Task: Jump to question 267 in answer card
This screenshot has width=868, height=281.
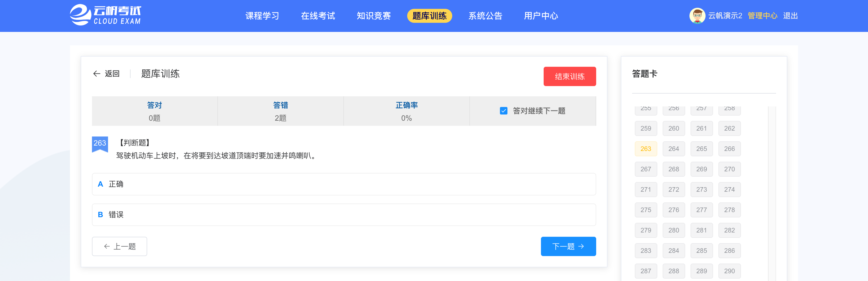Action: coord(646,169)
